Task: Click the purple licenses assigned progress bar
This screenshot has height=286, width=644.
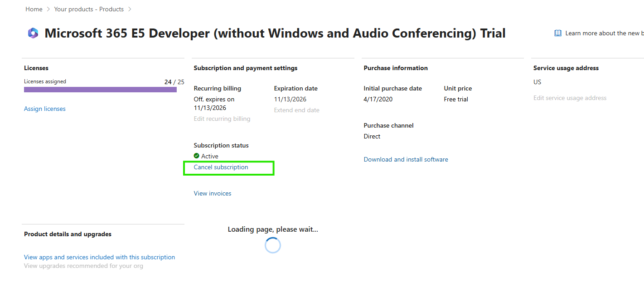Action: tap(100, 90)
